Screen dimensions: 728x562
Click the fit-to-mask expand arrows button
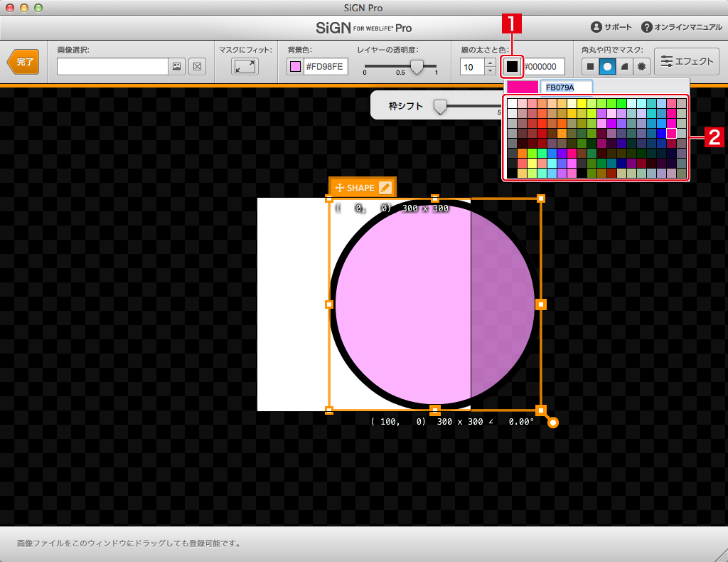[x=245, y=66]
